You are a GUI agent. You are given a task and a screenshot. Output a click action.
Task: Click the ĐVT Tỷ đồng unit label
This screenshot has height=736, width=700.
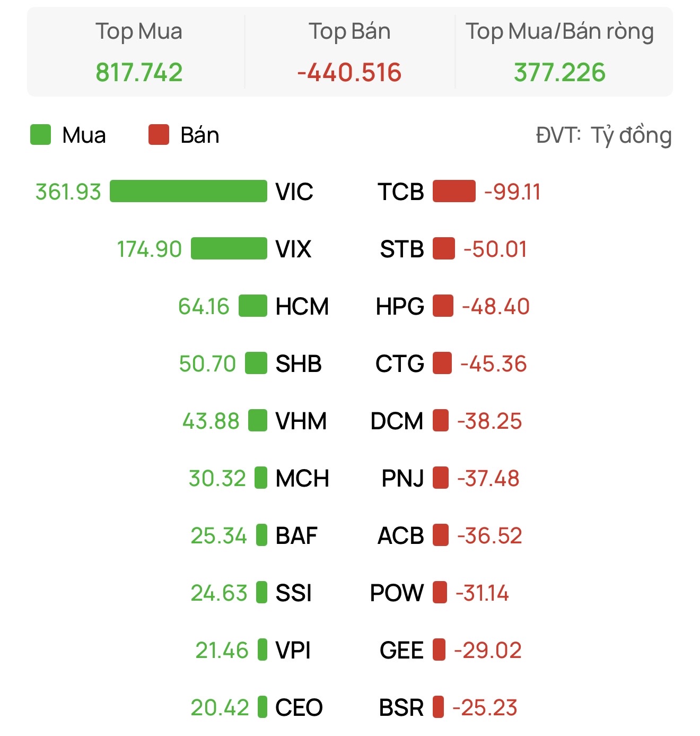tap(604, 136)
